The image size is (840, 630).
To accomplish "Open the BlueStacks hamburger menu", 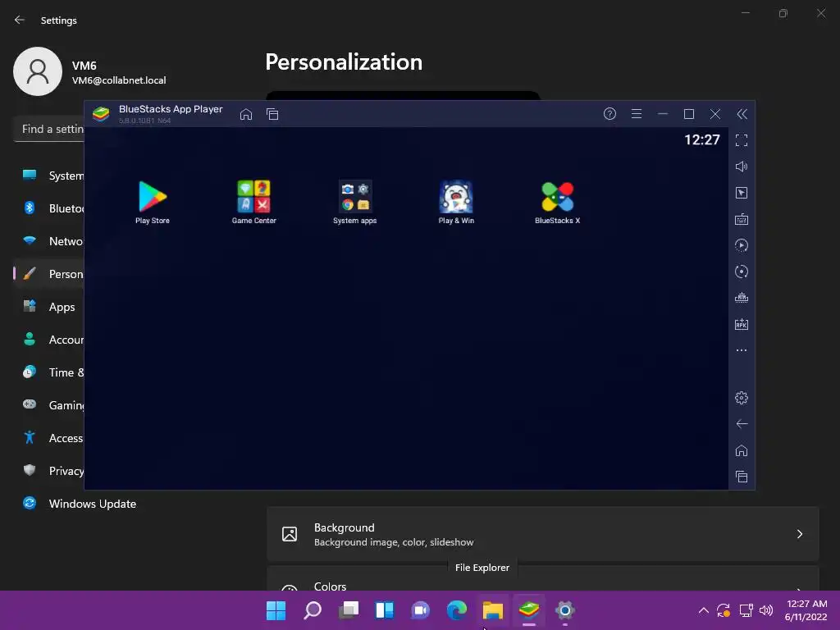I will pyautogui.click(x=637, y=113).
